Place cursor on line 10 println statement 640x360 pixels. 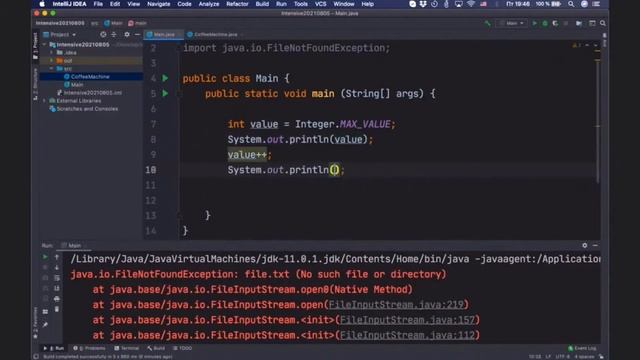[x=286, y=170]
